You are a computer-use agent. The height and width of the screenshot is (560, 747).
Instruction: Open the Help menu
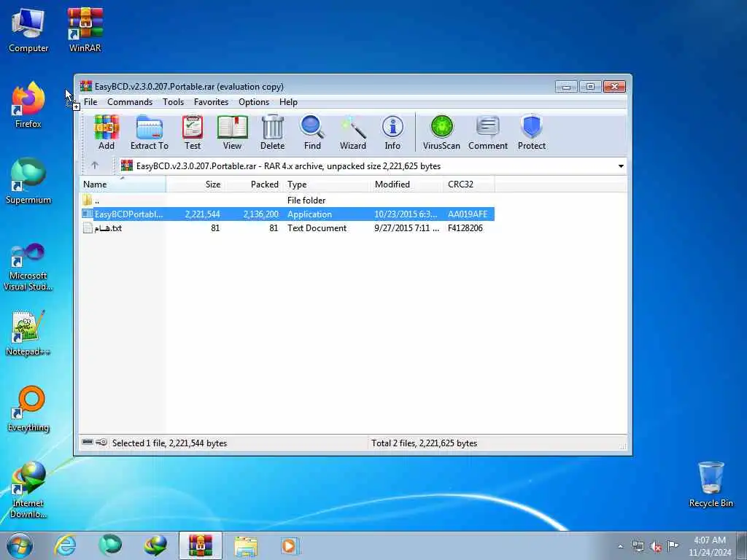click(x=288, y=102)
